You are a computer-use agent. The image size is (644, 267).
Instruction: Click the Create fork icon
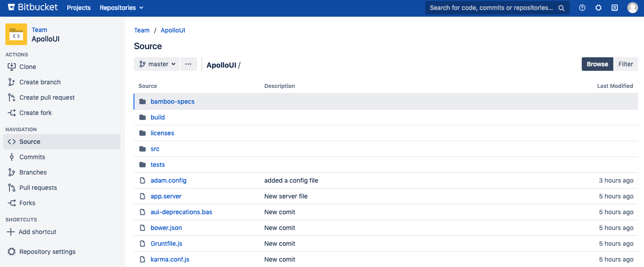pyautogui.click(x=12, y=113)
